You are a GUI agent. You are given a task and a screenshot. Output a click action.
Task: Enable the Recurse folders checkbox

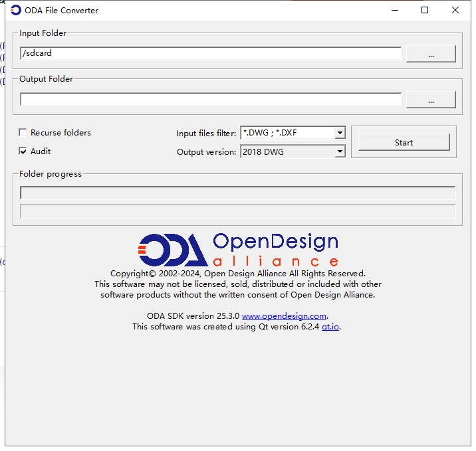pyautogui.click(x=23, y=133)
